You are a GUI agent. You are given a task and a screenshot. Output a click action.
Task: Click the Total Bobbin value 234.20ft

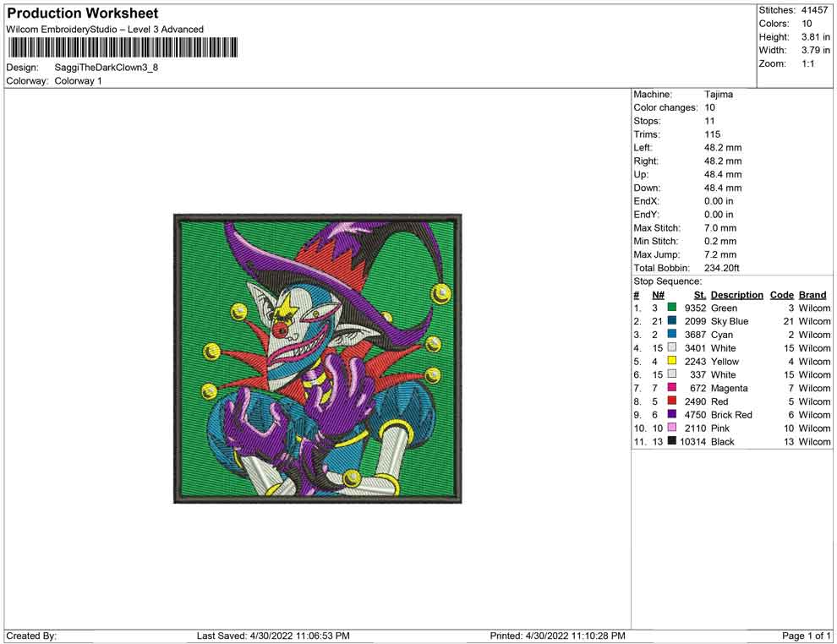(x=722, y=268)
